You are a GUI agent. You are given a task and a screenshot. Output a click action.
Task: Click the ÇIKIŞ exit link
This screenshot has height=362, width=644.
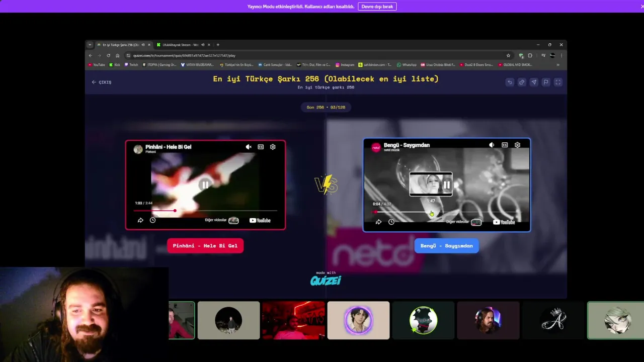(x=102, y=82)
